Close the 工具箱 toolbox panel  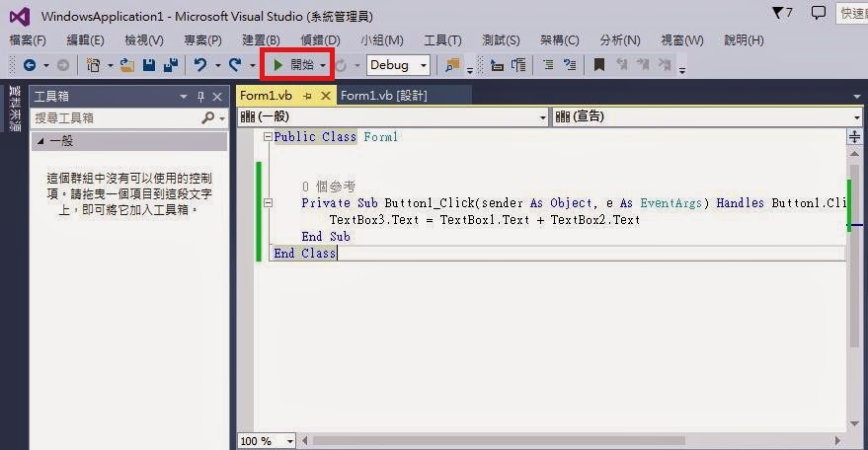pos(217,97)
